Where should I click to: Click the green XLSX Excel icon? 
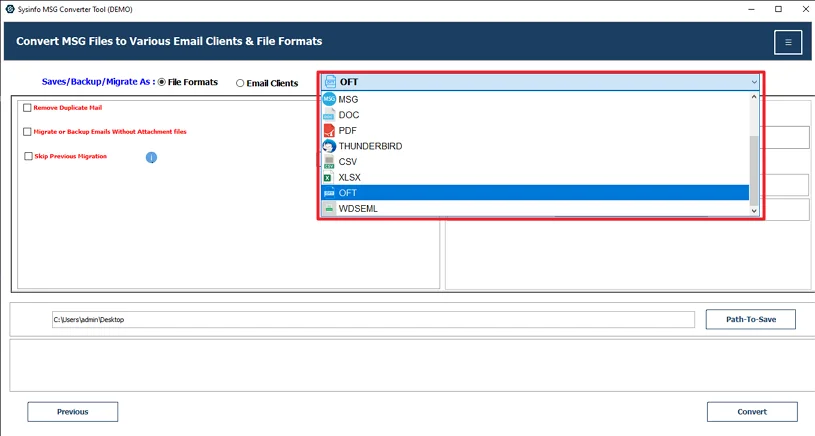(327, 177)
